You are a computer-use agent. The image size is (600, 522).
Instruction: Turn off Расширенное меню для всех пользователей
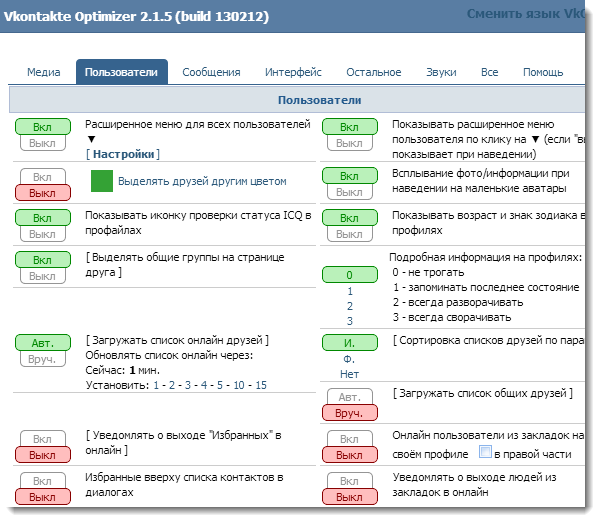(43, 143)
